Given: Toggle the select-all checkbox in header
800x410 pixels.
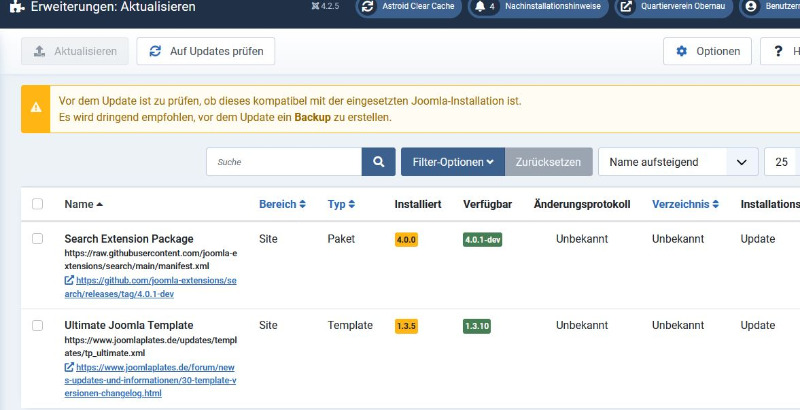Looking at the screenshot, I should pyautogui.click(x=38, y=204).
